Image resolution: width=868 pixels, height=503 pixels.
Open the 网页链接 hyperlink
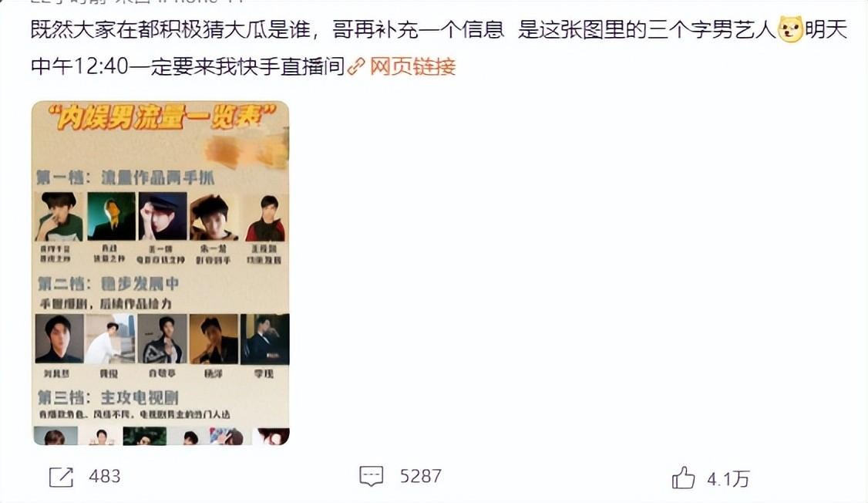tap(412, 66)
